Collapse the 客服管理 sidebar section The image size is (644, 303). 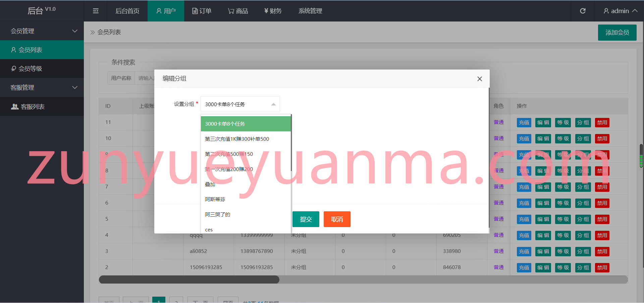[42, 87]
